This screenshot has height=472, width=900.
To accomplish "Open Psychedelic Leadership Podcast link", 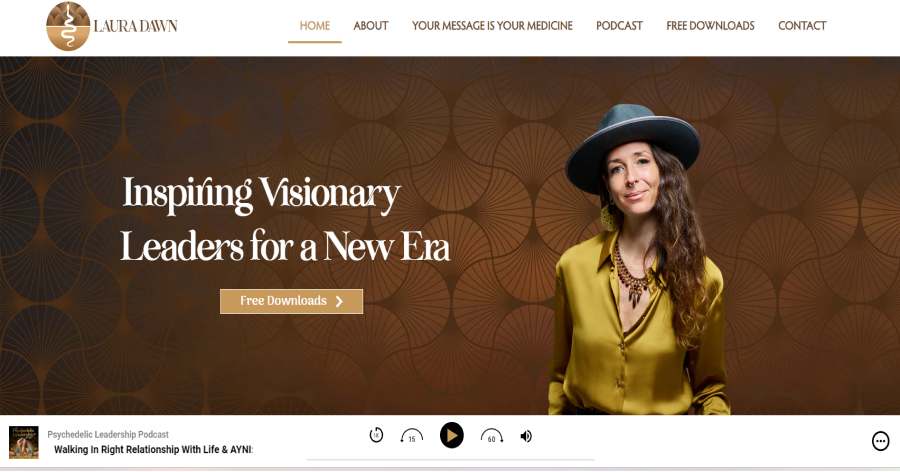I will (108, 435).
